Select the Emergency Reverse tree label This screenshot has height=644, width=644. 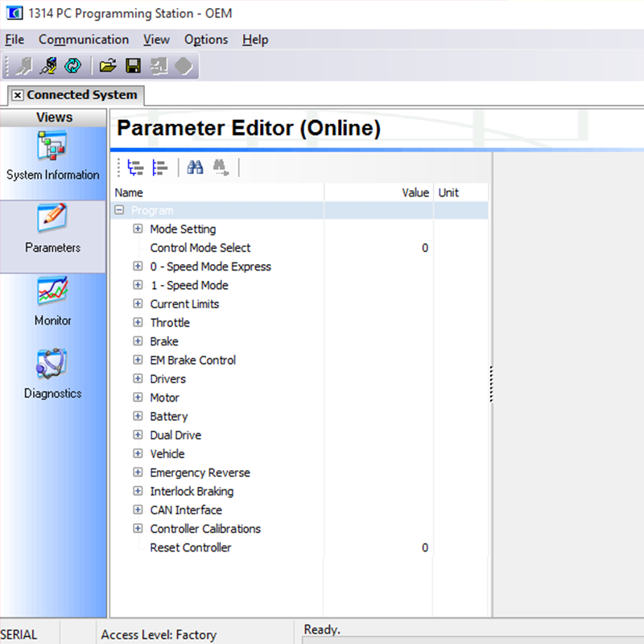pos(200,473)
